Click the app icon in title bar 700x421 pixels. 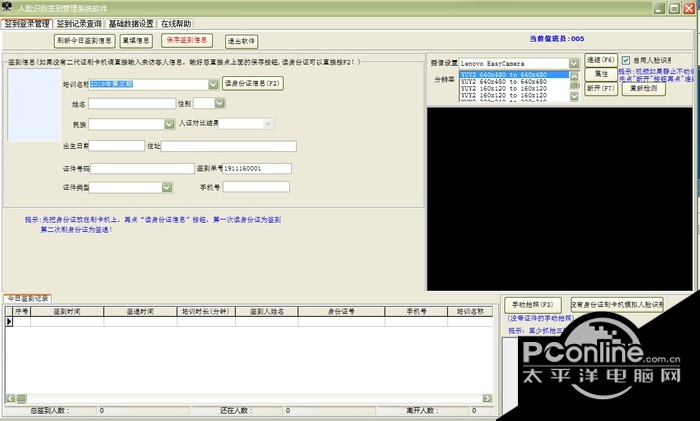(x=8, y=7)
